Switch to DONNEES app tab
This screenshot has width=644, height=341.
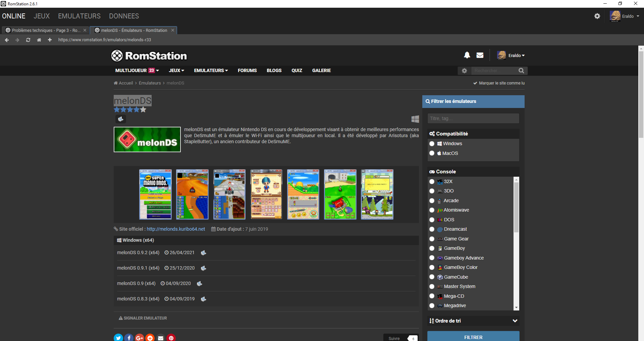pyautogui.click(x=124, y=16)
